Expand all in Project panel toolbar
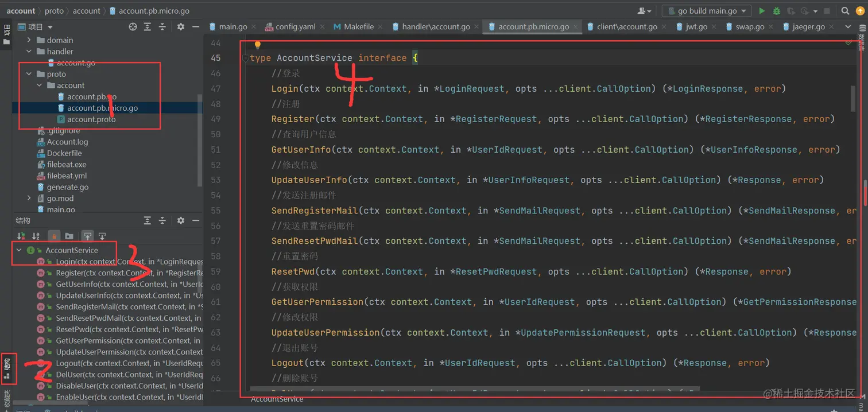This screenshot has width=868, height=412. click(x=148, y=27)
